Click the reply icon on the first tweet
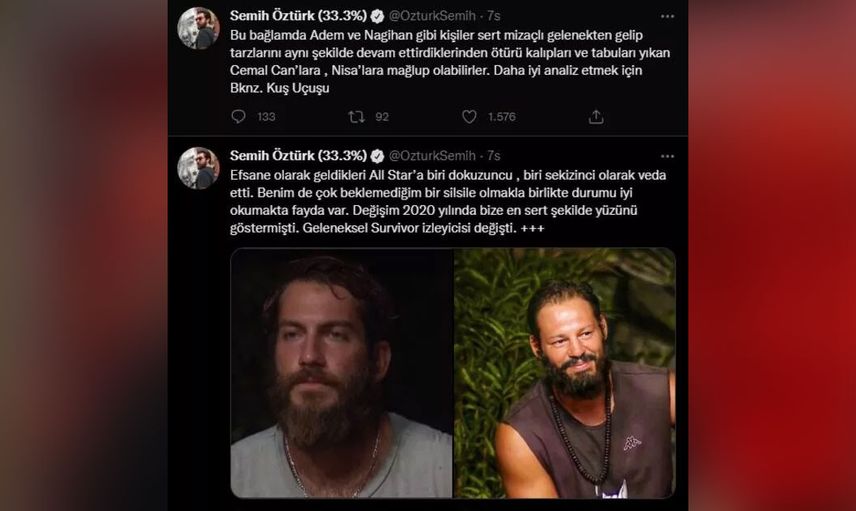The image size is (856, 511). coord(238,116)
